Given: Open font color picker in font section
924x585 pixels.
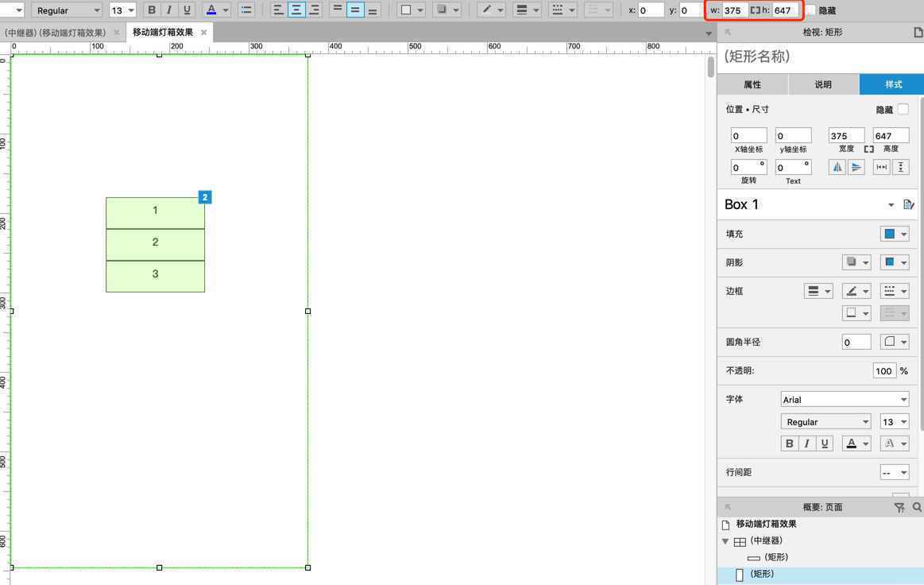Looking at the screenshot, I should [856, 444].
